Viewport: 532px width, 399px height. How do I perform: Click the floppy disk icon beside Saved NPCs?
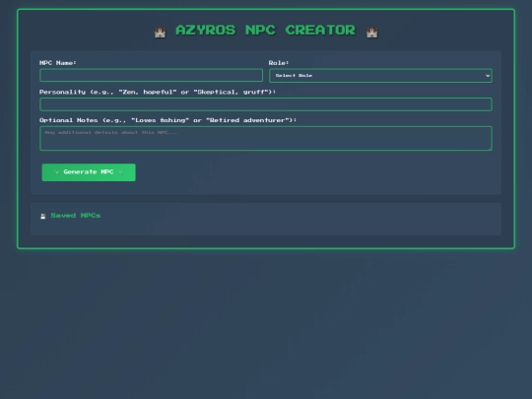tap(43, 216)
